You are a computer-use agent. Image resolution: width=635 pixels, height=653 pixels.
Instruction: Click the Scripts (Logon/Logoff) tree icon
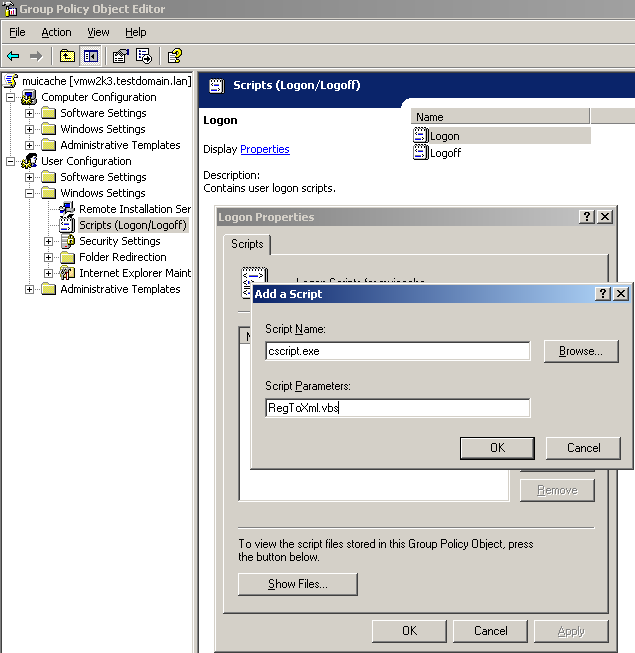pos(67,225)
